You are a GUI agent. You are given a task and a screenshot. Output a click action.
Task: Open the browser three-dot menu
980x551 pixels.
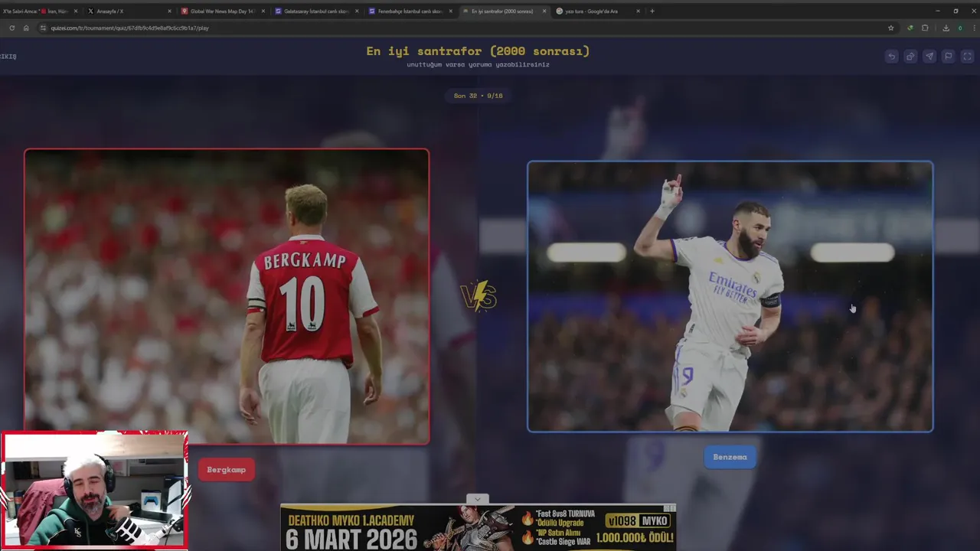[x=973, y=28]
